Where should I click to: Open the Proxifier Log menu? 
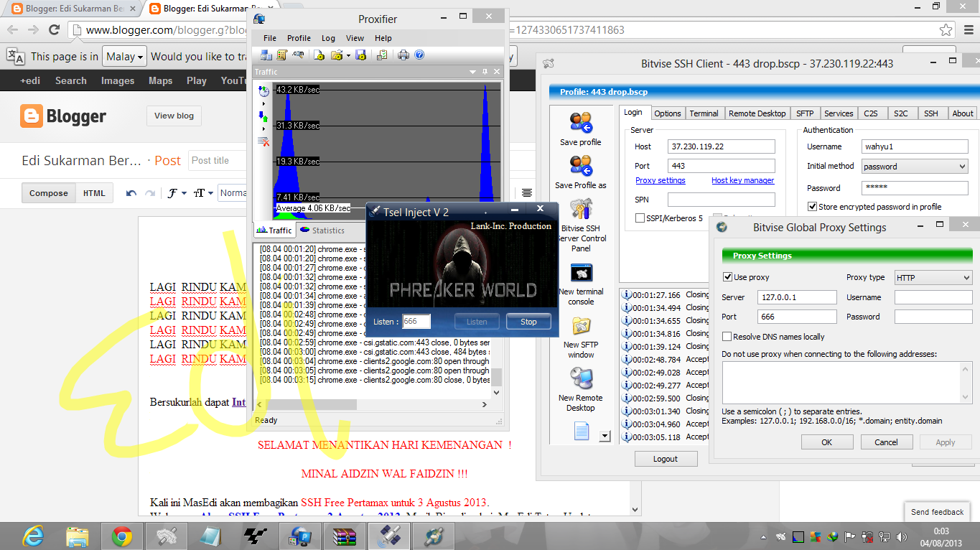pos(328,38)
